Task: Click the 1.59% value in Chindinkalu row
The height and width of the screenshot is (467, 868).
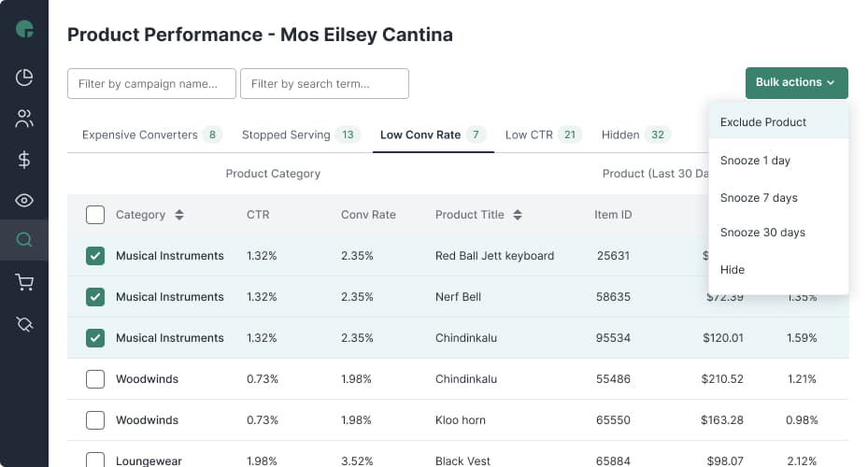Action: (802, 337)
